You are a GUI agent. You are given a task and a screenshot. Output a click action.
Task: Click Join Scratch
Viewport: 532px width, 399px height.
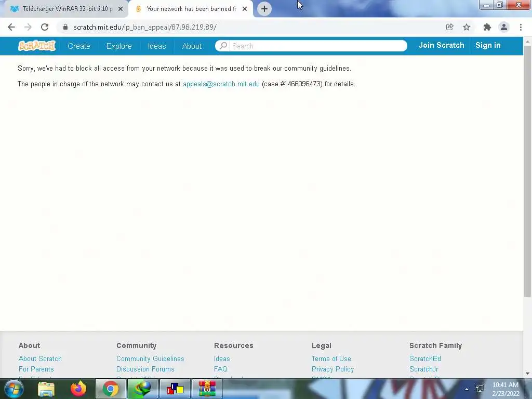coord(441,46)
